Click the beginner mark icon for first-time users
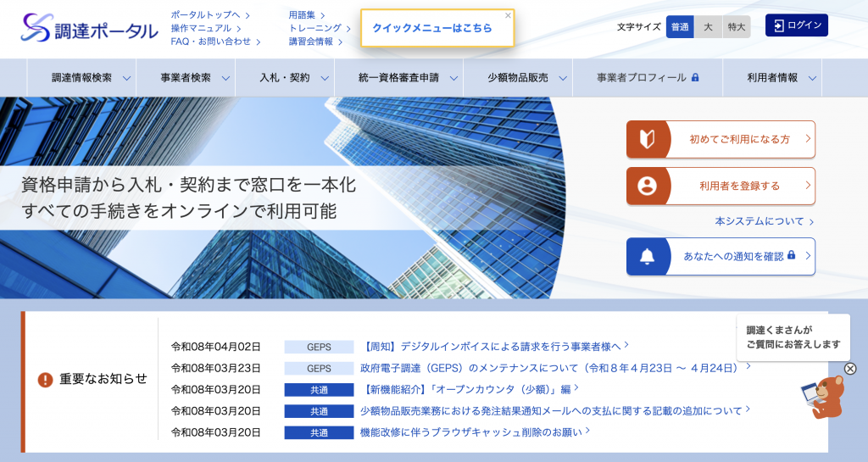 tap(648, 139)
